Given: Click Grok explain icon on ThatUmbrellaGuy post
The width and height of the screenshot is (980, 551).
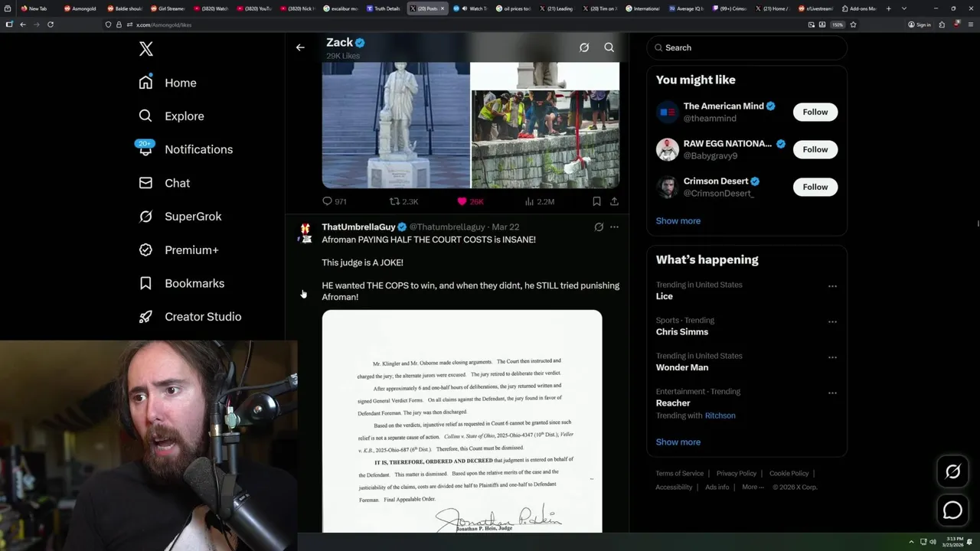Looking at the screenshot, I should point(599,227).
